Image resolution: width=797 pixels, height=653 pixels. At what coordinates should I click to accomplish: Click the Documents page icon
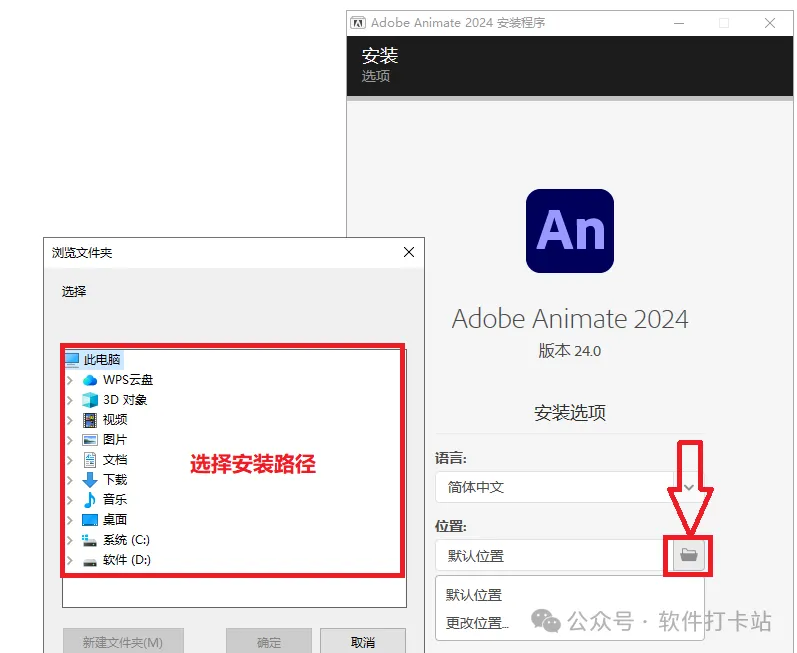[x=90, y=460]
